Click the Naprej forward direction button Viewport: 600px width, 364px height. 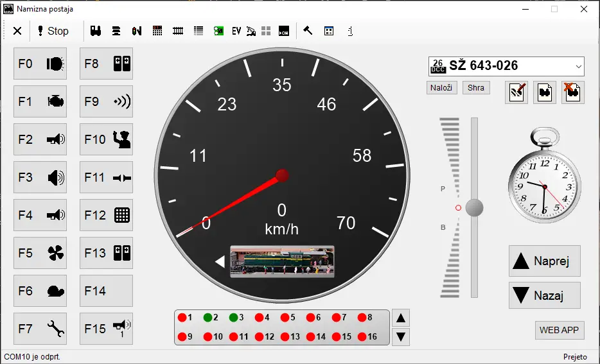click(x=544, y=261)
